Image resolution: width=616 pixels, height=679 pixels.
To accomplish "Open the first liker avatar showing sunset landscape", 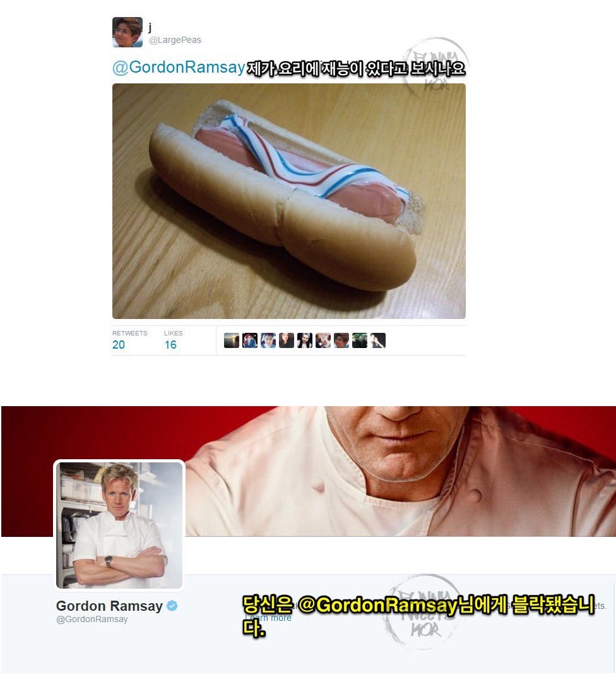I will pyautogui.click(x=232, y=340).
